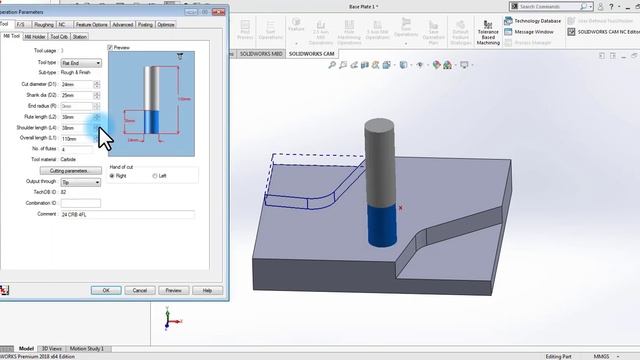Click the Save Operation Plan icon
Screen dimensions: 640x360
click(433, 32)
